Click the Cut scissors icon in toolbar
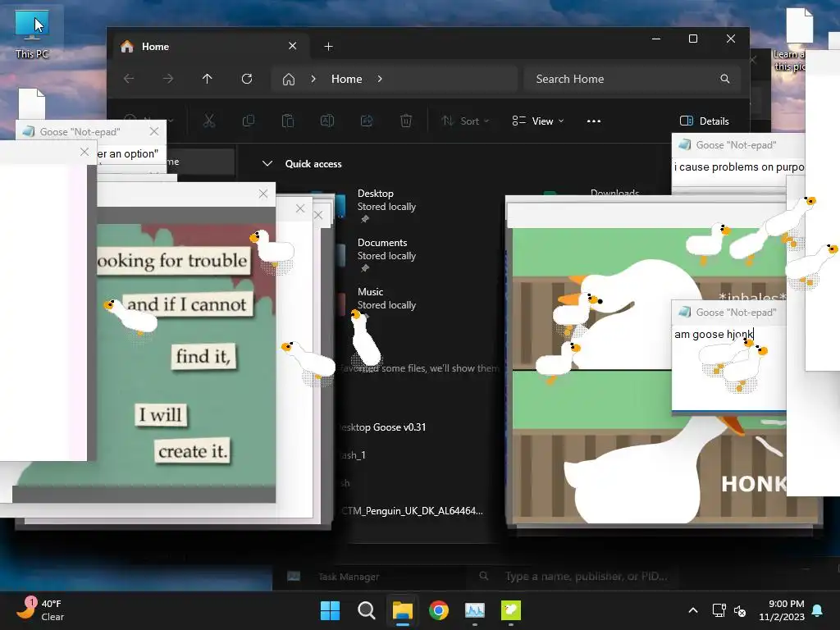 click(x=209, y=121)
